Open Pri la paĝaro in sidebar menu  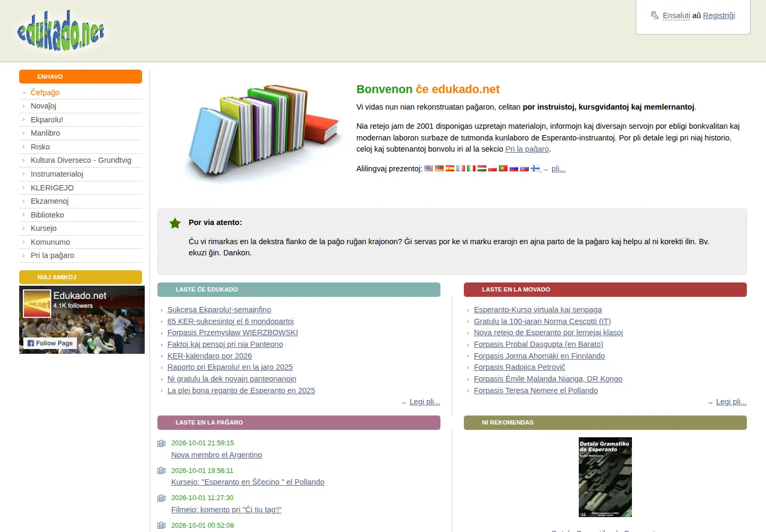point(53,255)
